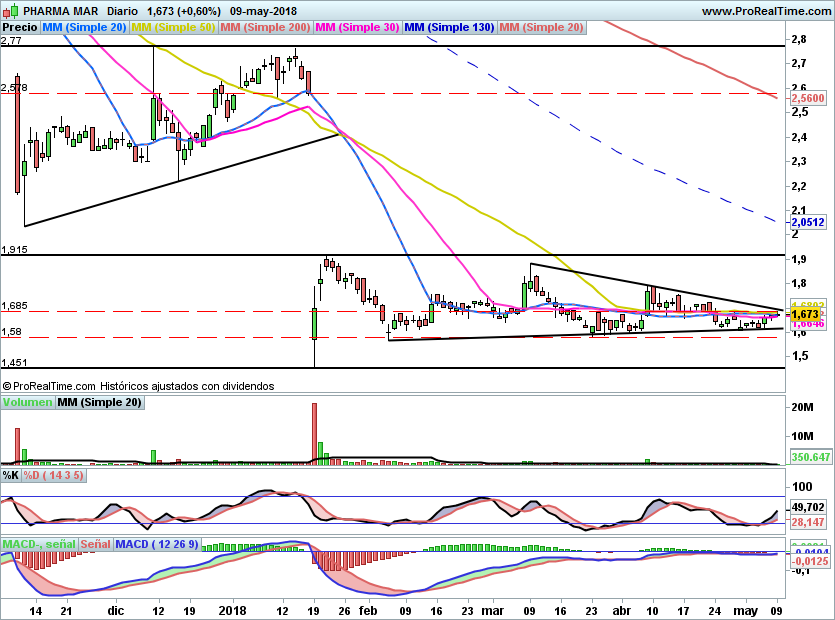Click the red MM (Simple 20) label
Screen dimensions: 835x620
(x=542, y=27)
